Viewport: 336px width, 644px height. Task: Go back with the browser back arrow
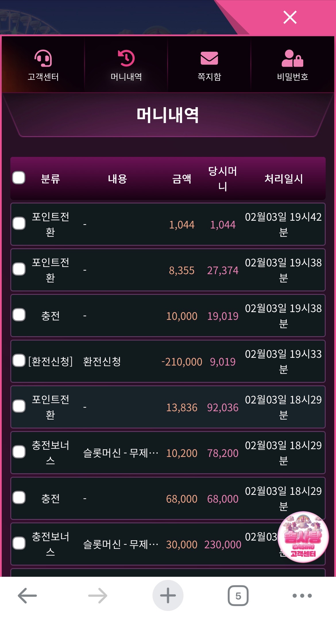tap(27, 595)
